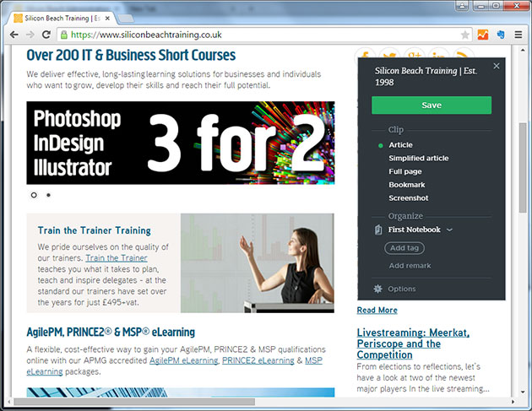Close the Evernote clipper panel
The height and width of the screenshot is (411, 532).
tap(497, 66)
